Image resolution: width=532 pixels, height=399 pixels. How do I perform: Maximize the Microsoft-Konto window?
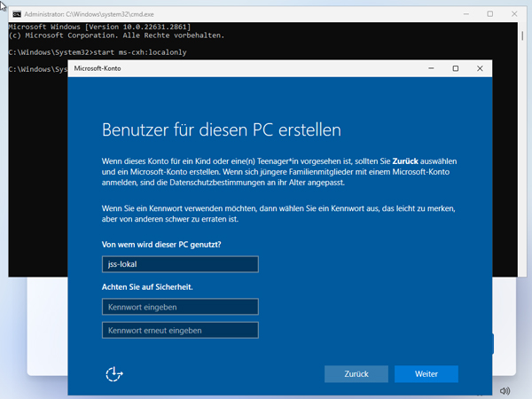(x=456, y=68)
